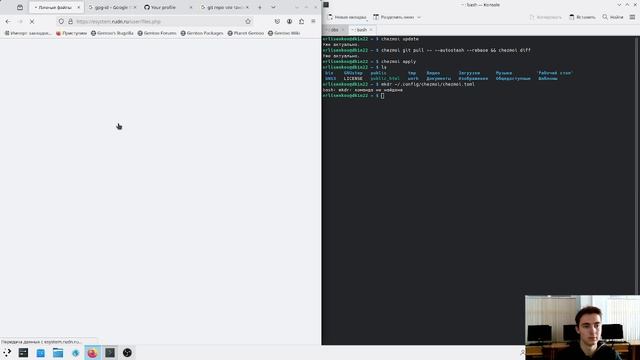
Task: Open Firefox View icon left of tabs
Action: (20, 7)
